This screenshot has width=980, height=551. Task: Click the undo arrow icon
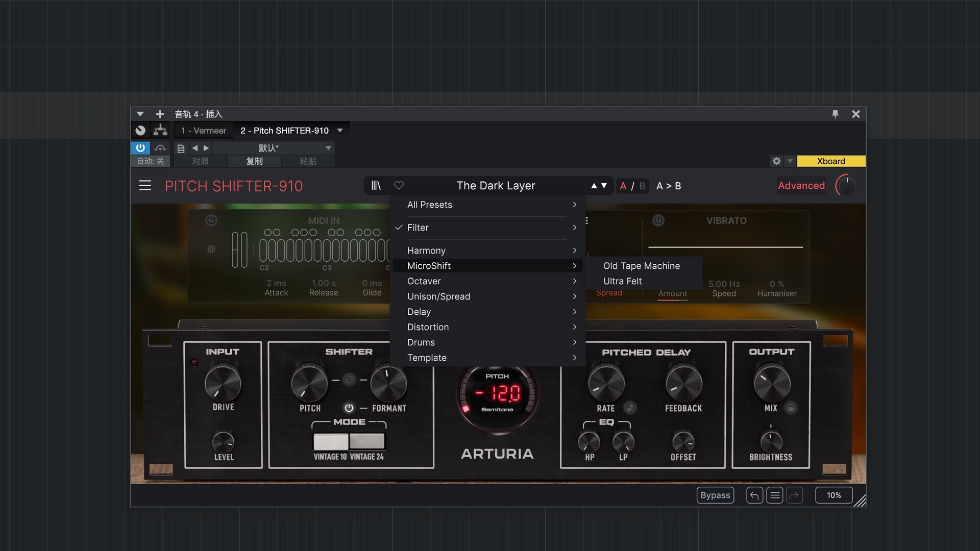(754, 495)
